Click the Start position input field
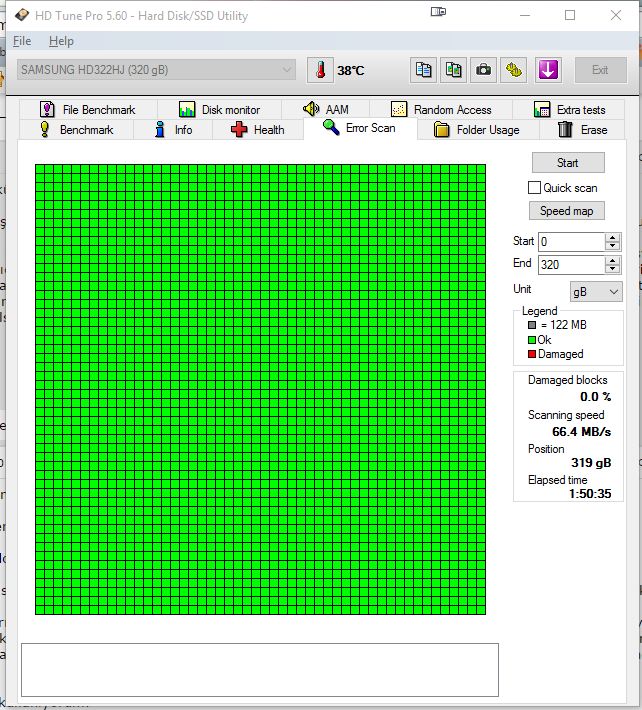 click(571, 242)
